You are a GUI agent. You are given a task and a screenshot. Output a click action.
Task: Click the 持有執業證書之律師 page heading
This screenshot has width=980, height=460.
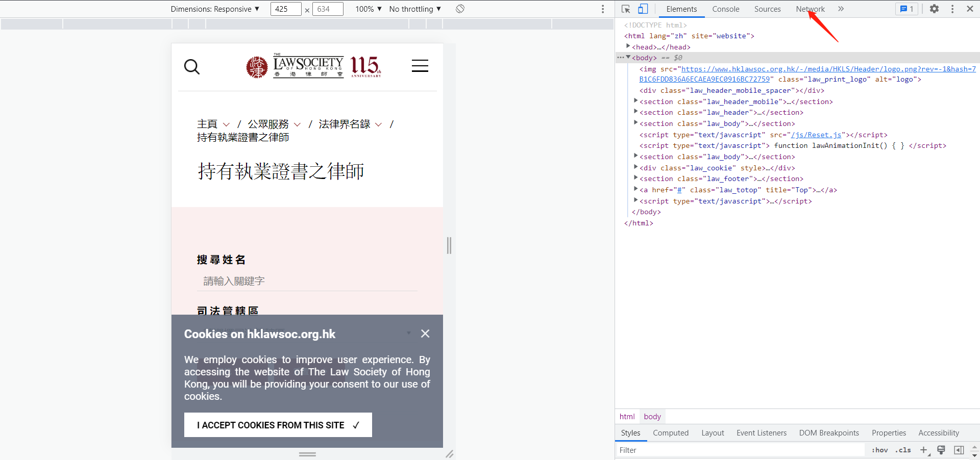click(281, 171)
